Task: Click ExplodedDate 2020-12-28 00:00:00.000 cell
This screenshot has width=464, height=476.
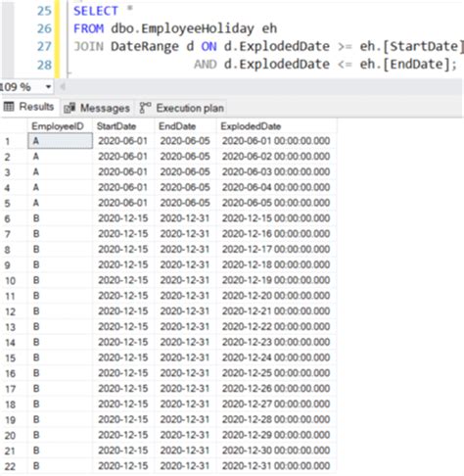Action: 277,419
